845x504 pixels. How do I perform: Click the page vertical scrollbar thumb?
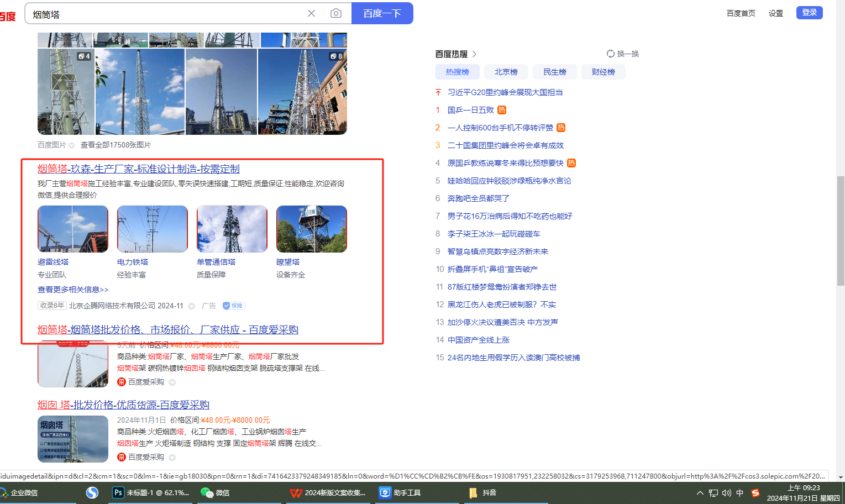(841, 230)
